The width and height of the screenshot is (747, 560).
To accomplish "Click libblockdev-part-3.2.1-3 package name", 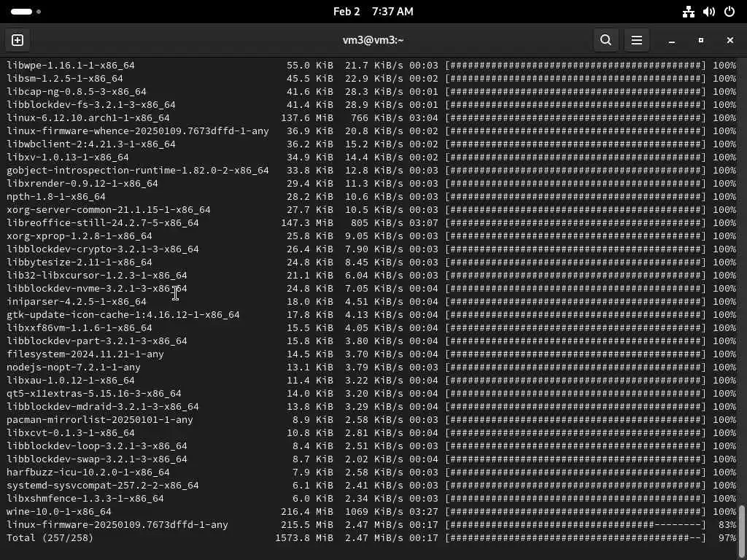I will 97,341.
